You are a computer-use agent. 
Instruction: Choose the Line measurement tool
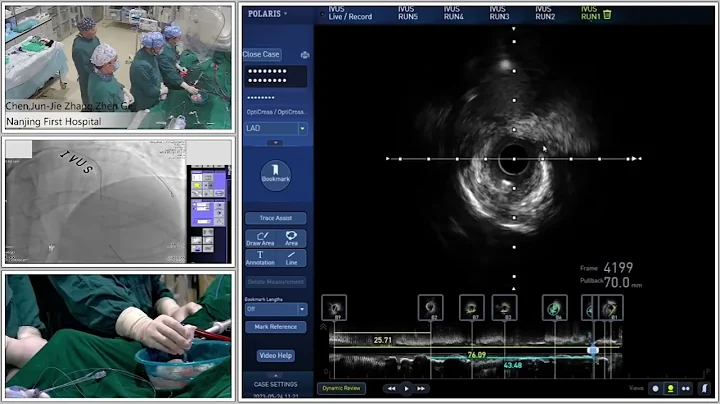[291, 258]
